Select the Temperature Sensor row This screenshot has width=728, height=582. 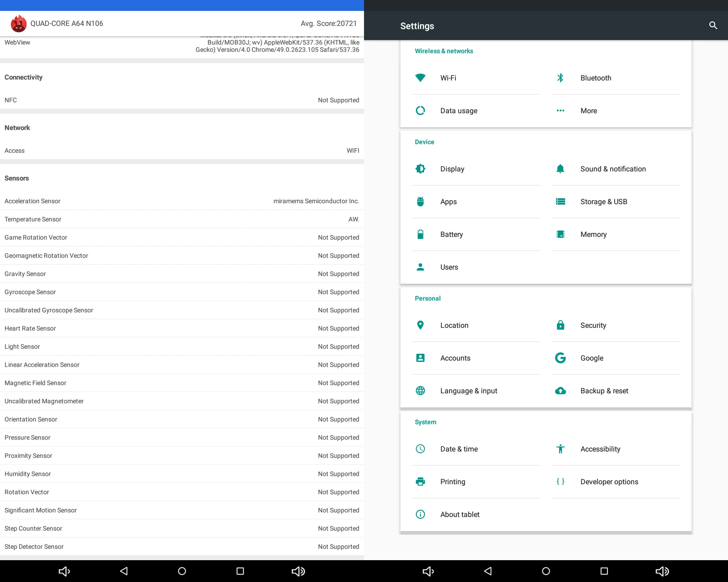(x=182, y=219)
